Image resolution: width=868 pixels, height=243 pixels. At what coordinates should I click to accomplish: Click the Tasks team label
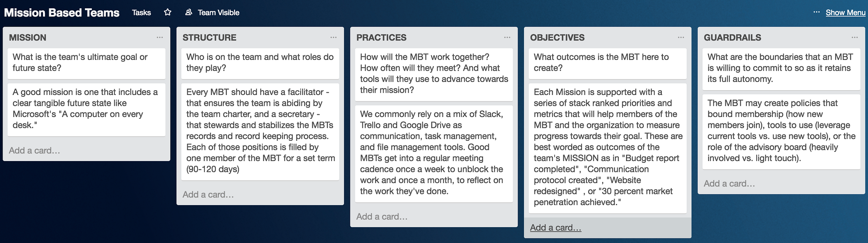pyautogui.click(x=141, y=13)
